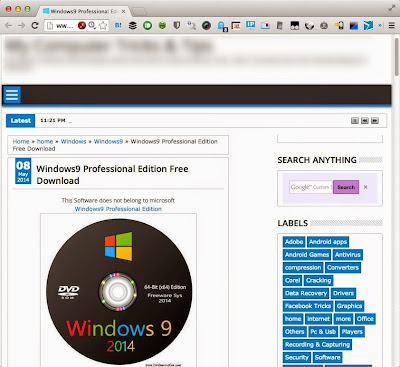Select the Android Games label

pos(307,255)
